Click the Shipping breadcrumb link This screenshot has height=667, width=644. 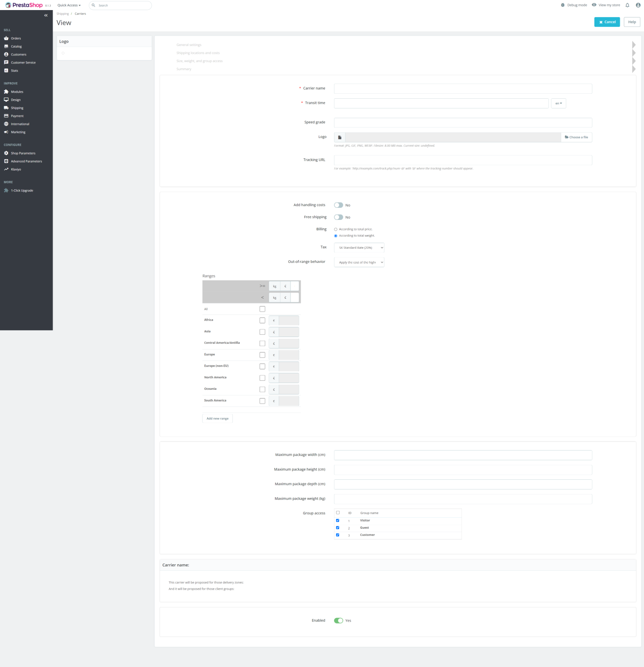[62, 14]
